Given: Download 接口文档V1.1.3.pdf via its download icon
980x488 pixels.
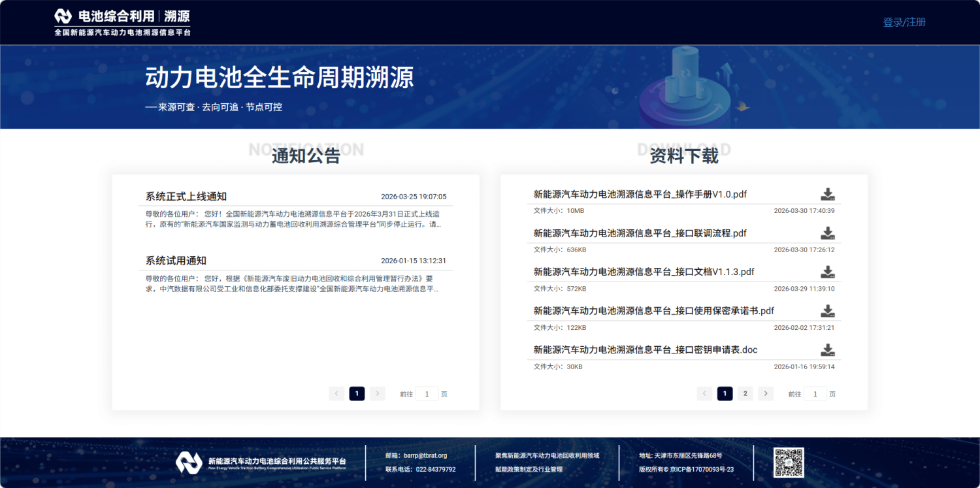Looking at the screenshot, I should click(827, 272).
